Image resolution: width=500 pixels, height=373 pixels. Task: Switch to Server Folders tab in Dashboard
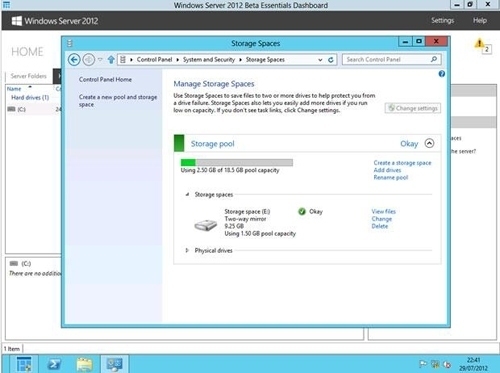coord(29,76)
